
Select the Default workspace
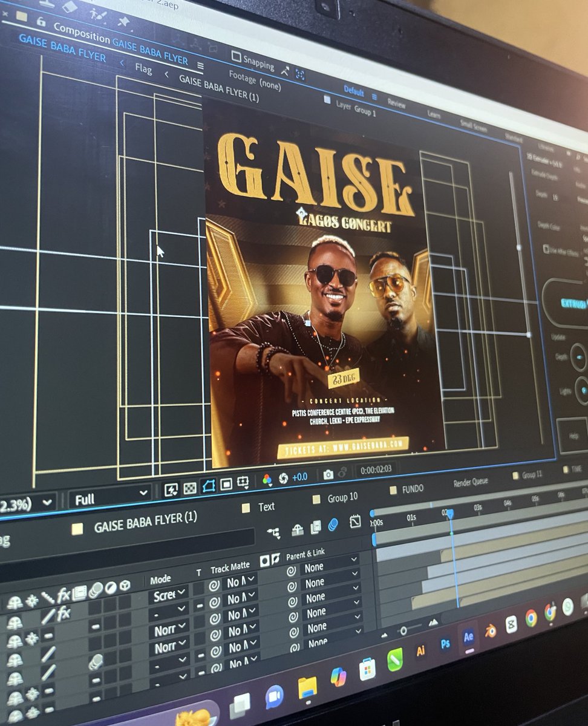354,92
